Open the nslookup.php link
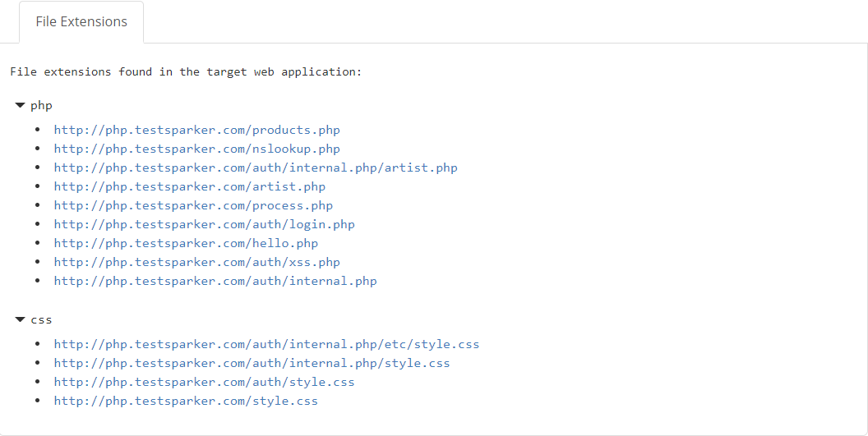Image resolution: width=868 pixels, height=436 pixels. pyautogui.click(x=196, y=149)
